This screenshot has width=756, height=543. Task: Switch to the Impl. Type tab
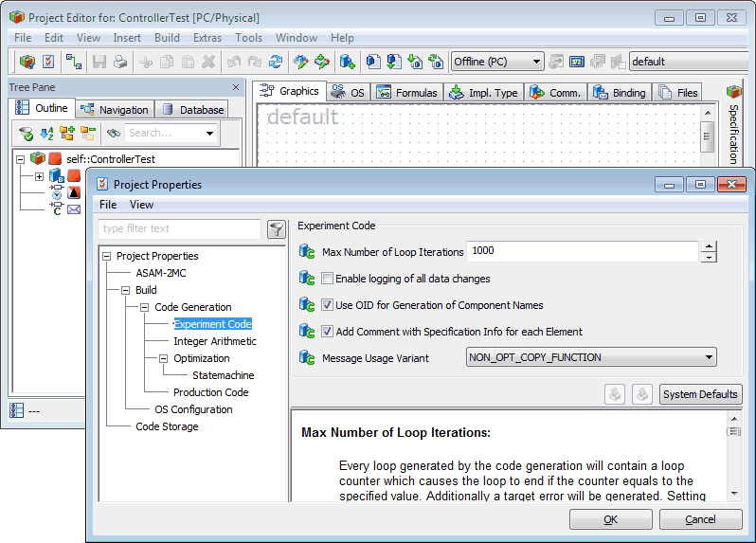pos(483,93)
